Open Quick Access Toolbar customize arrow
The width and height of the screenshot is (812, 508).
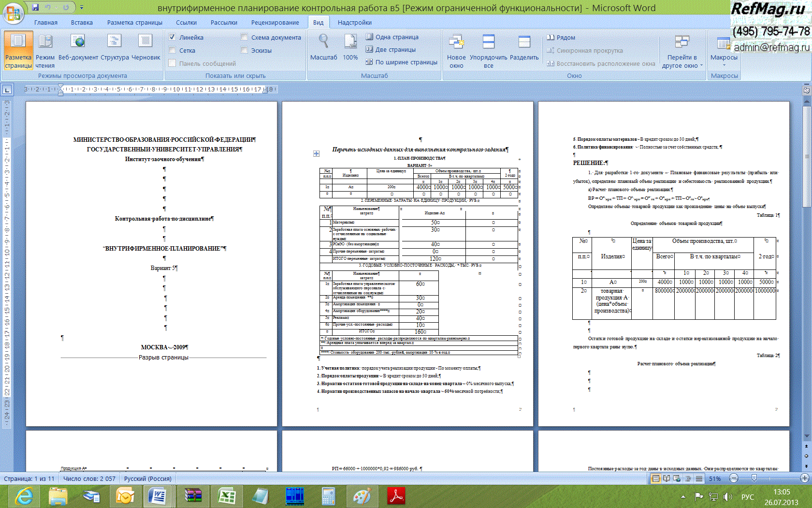pyautogui.click(x=82, y=7)
